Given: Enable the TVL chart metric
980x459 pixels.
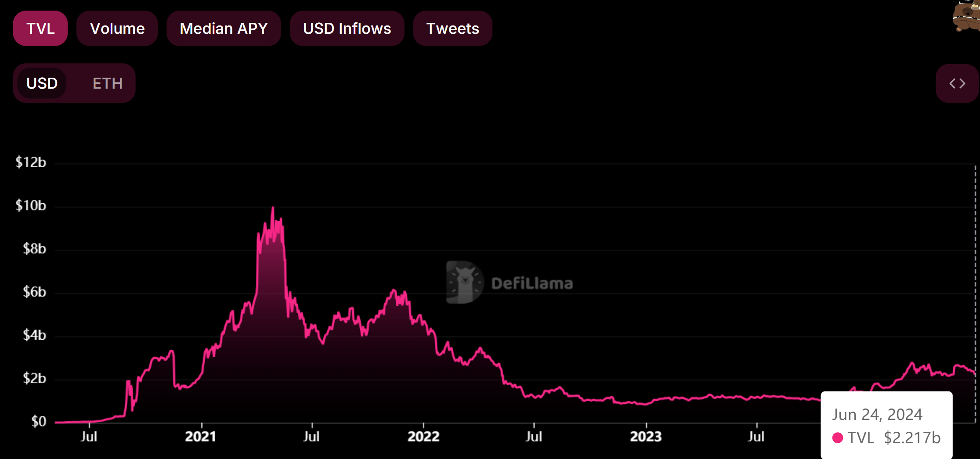Looking at the screenshot, I should tap(40, 29).
